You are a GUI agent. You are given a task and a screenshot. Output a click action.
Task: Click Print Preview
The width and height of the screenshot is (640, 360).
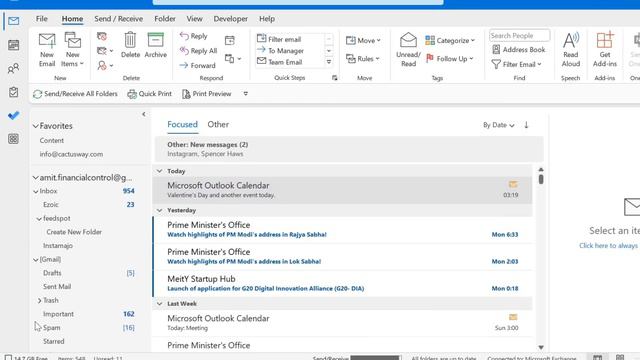207,94
